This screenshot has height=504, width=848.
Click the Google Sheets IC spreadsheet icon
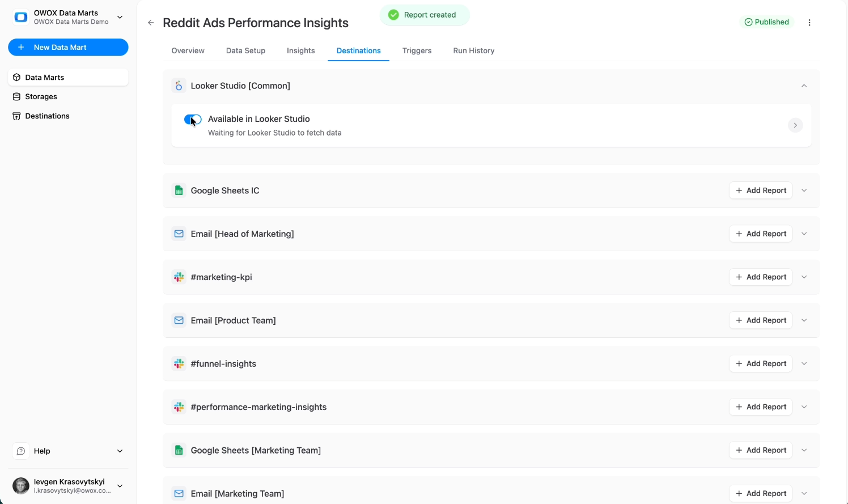pos(179,190)
